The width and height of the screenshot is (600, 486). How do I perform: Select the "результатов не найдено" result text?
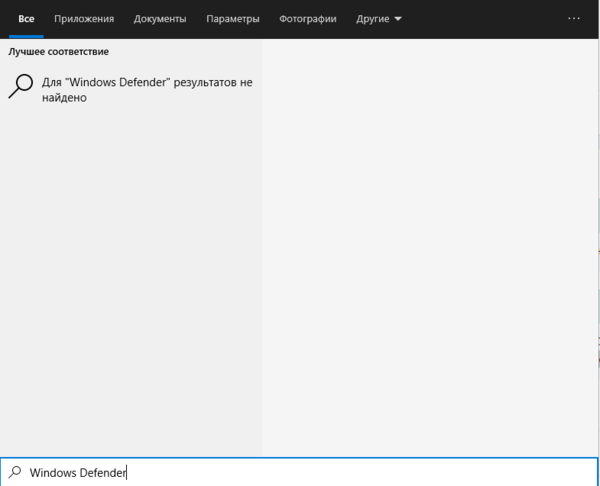tap(147, 90)
